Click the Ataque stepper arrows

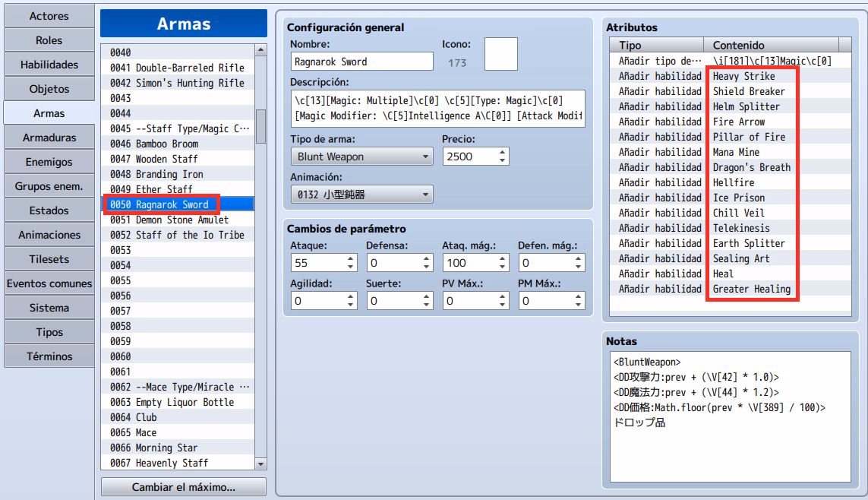pos(350,262)
